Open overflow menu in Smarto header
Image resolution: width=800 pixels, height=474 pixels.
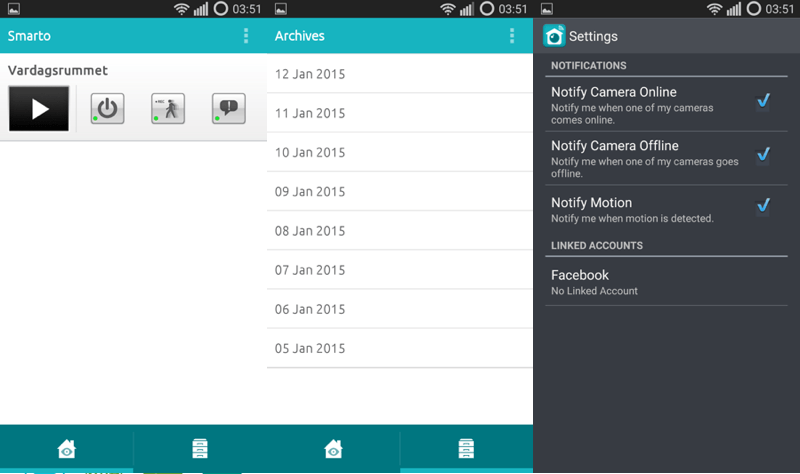tap(246, 36)
